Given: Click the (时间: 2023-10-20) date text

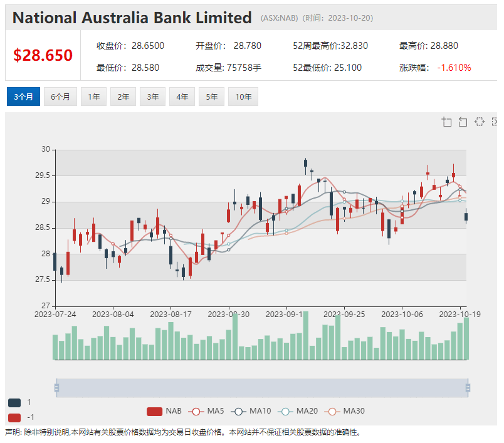Looking at the screenshot, I should 337,18.
